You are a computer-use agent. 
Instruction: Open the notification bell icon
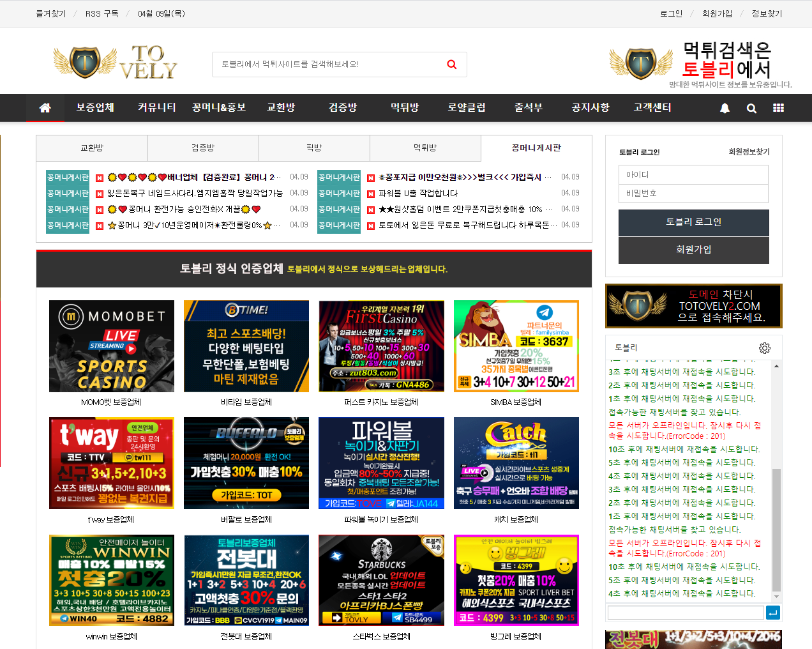pyautogui.click(x=725, y=108)
